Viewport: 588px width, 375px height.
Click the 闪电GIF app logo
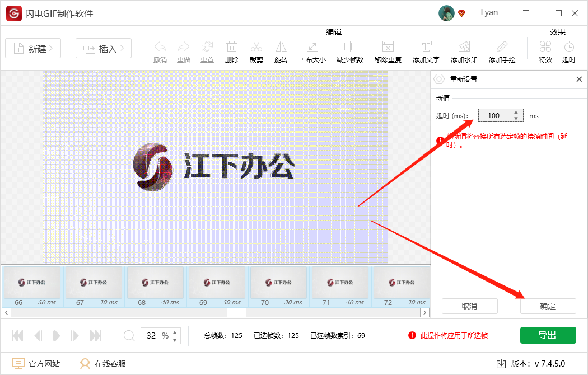[14, 13]
